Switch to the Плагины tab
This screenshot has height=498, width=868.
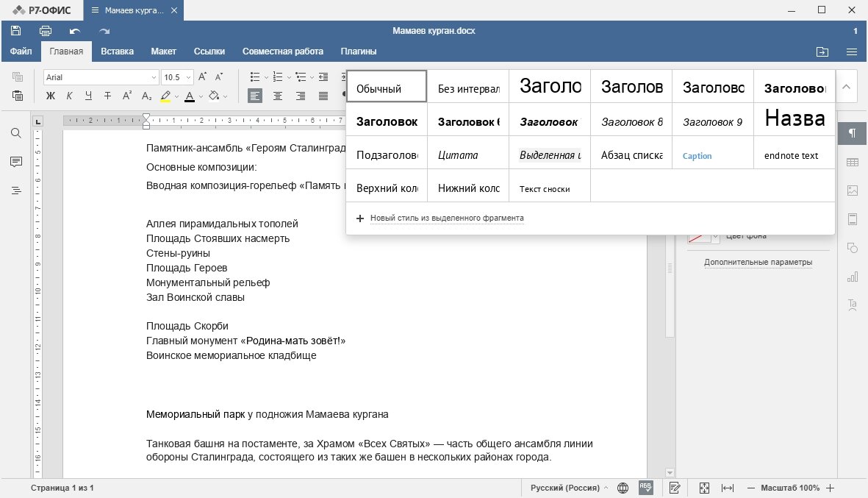358,51
